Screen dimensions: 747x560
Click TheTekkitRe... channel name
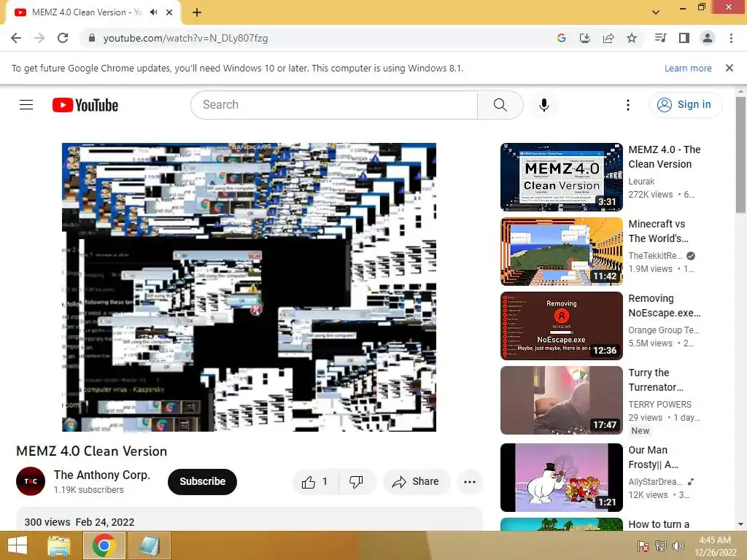point(656,256)
